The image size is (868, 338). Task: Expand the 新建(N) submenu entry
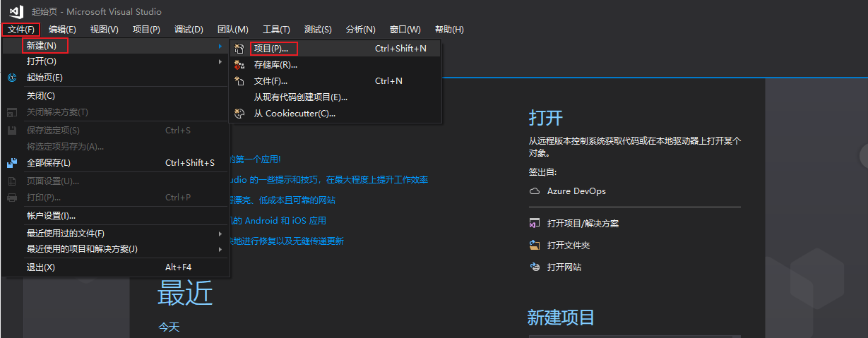(116, 46)
